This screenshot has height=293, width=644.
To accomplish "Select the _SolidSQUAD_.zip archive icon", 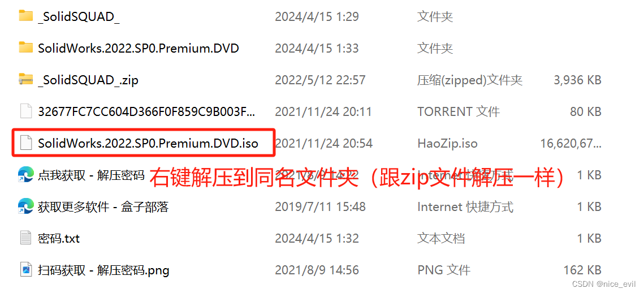I will click(26, 79).
